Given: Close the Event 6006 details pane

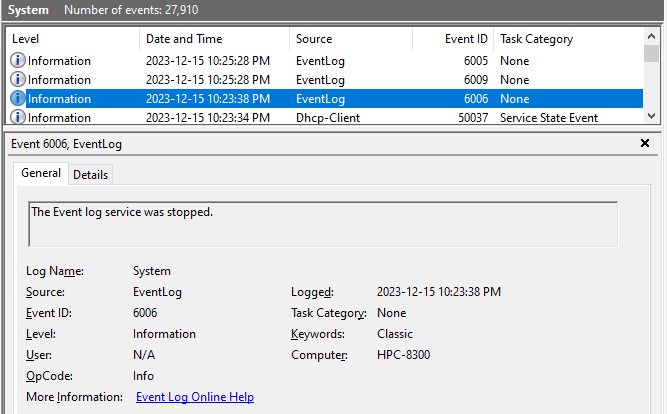Looking at the screenshot, I should (645, 144).
